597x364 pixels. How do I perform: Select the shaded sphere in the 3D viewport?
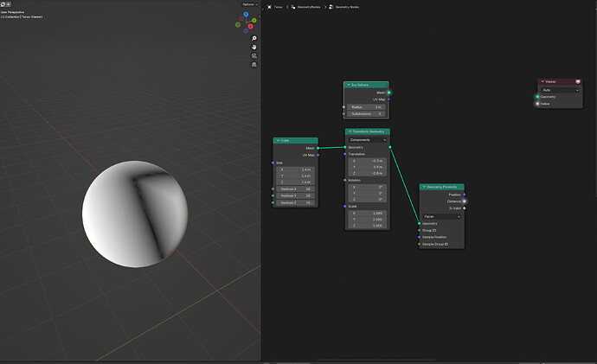tap(135, 214)
